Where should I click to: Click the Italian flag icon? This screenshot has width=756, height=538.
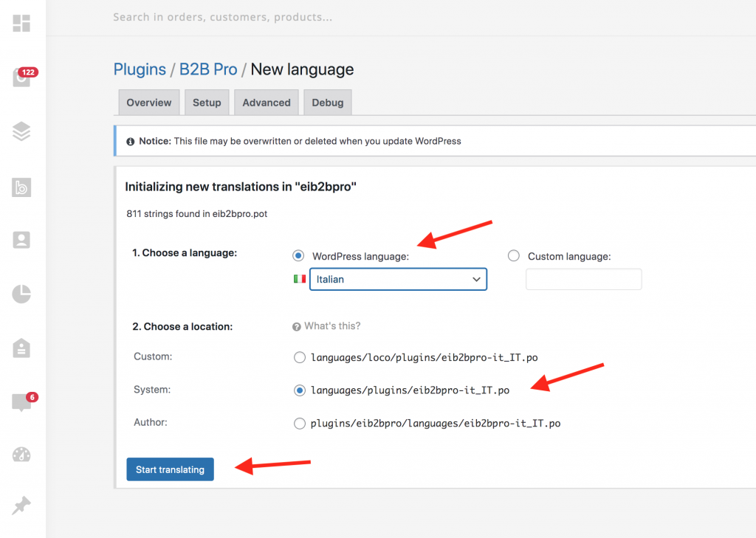pyautogui.click(x=300, y=279)
